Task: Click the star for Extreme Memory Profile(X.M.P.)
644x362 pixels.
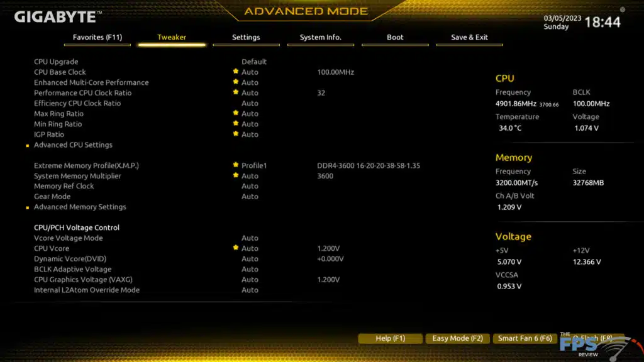Action: click(x=236, y=165)
